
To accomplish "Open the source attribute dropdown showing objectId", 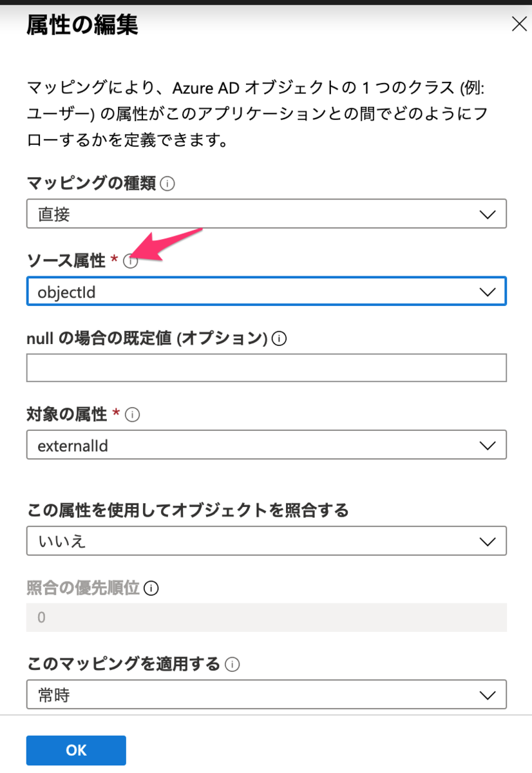I will [266, 291].
